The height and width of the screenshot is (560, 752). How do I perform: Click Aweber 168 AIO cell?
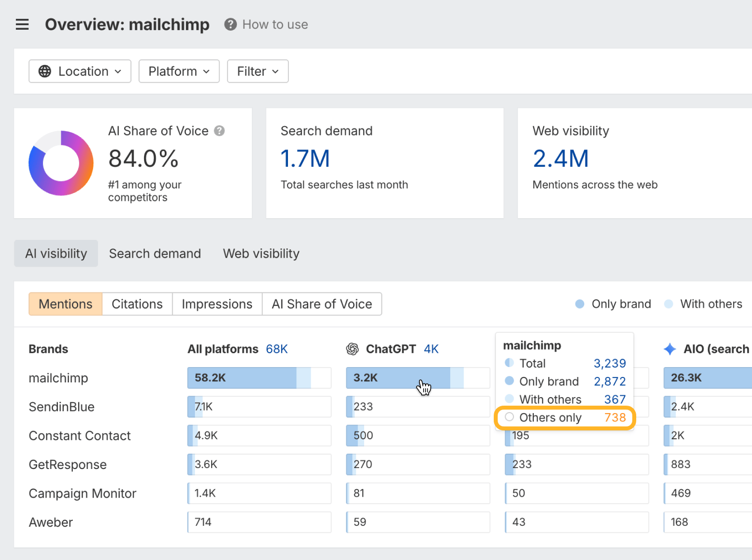click(x=707, y=522)
